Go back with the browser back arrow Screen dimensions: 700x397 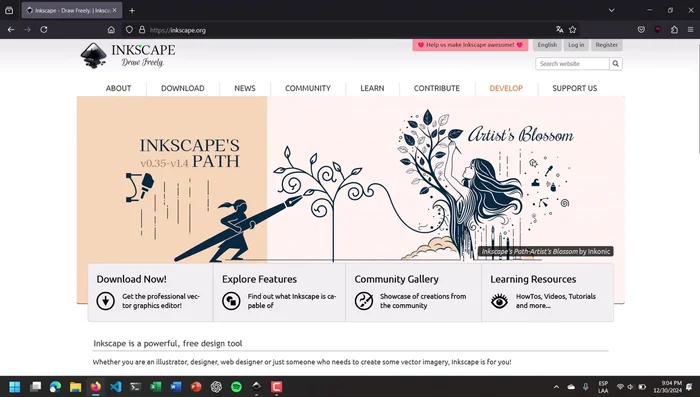point(11,29)
